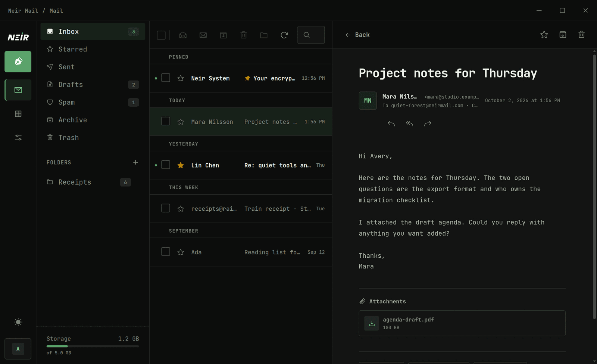Refresh the message list
597x364 pixels.
click(x=284, y=35)
